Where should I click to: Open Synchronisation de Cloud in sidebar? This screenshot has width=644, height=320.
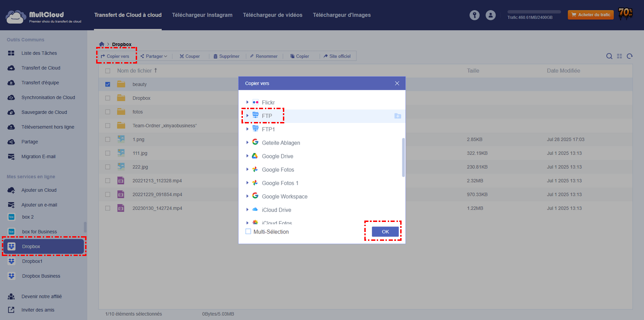click(x=48, y=98)
